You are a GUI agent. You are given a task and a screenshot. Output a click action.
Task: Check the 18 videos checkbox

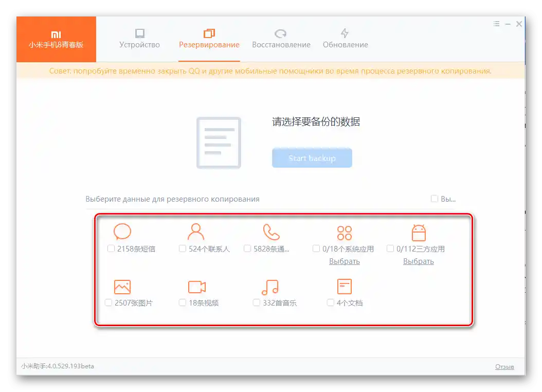click(x=183, y=302)
